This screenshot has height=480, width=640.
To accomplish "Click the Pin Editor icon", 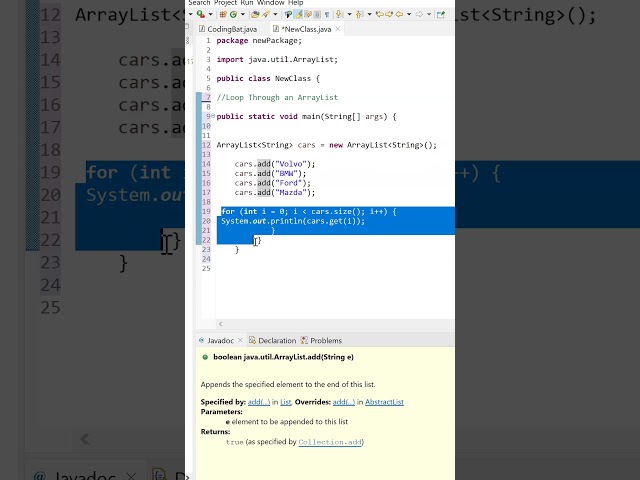I will 440,14.
